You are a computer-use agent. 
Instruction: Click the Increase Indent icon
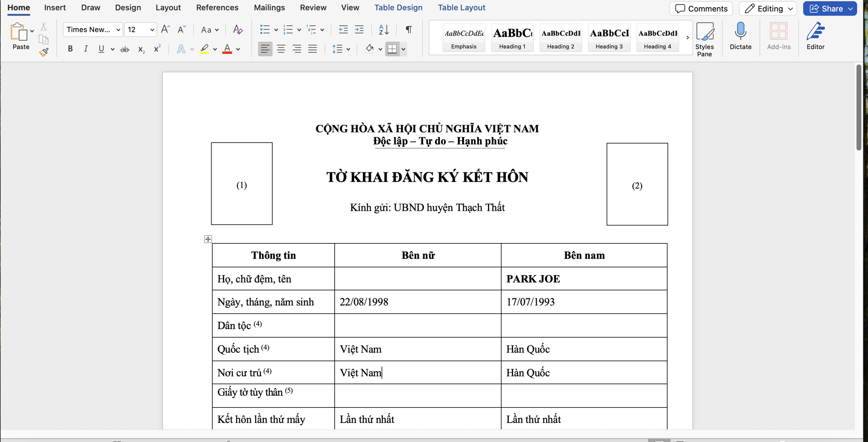coord(359,30)
